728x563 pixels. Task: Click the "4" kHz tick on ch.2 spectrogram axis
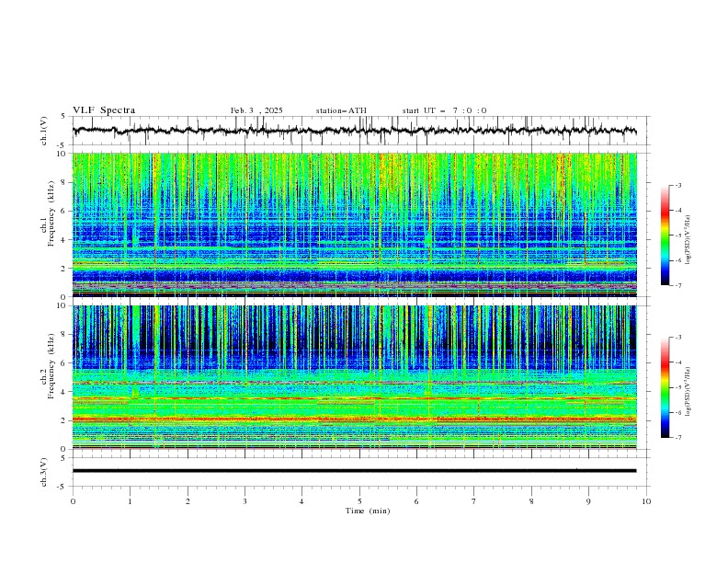pyautogui.click(x=65, y=392)
